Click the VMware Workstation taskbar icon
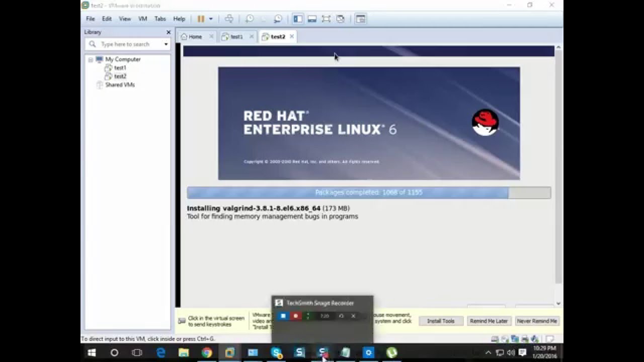The width and height of the screenshot is (644, 362). coord(230,352)
